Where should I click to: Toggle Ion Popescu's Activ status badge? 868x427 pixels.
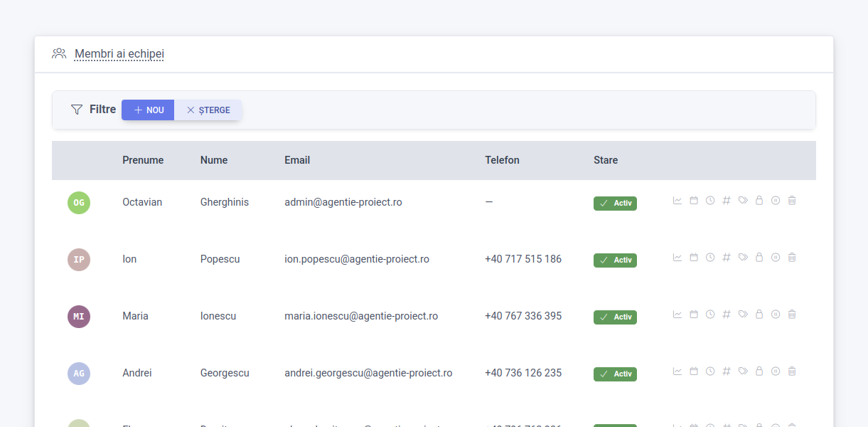(615, 260)
